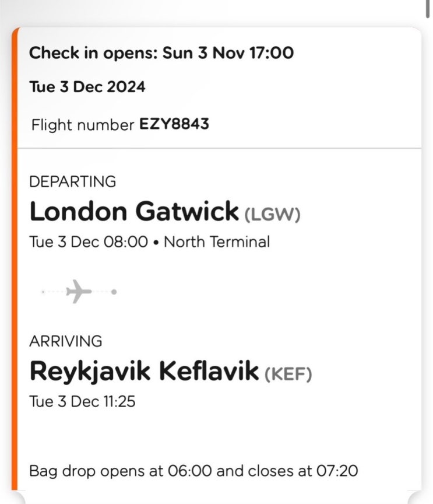The image size is (433, 504).
Task: Click the North Terminal text
Action: click(x=217, y=242)
